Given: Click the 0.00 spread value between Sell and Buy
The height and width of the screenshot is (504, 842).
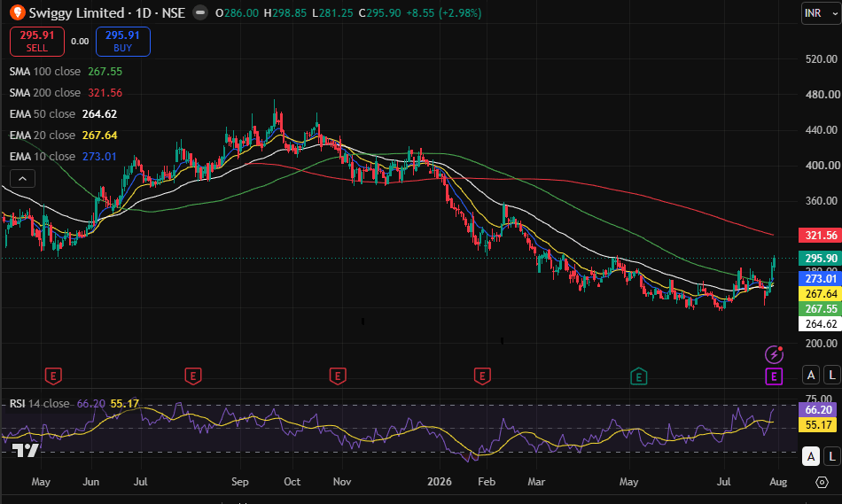Looking at the screenshot, I should [80, 42].
